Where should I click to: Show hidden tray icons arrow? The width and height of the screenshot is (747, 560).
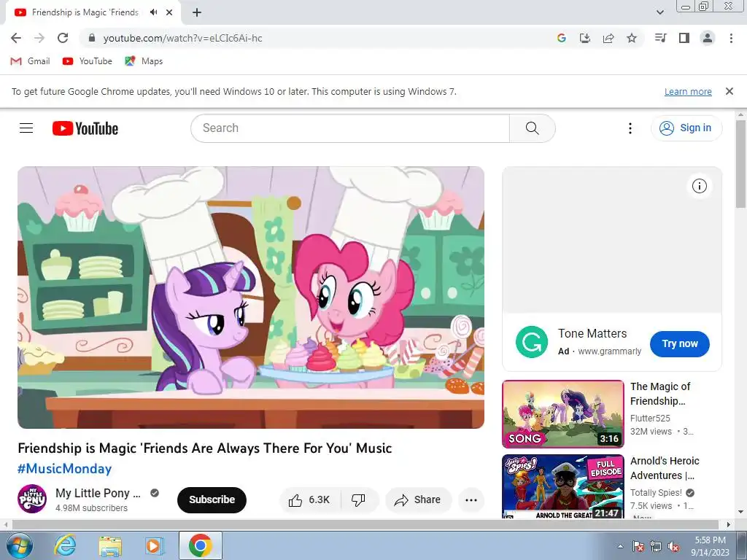[x=620, y=546]
